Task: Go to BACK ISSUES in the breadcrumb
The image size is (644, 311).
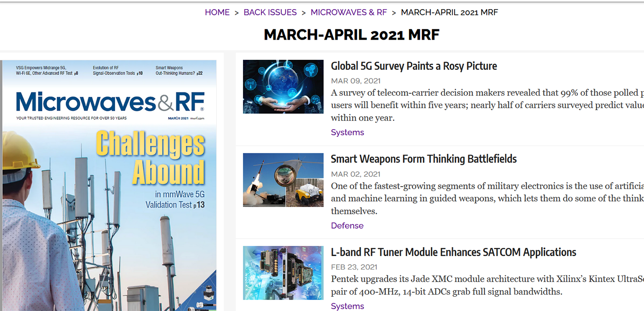Action: (x=270, y=13)
